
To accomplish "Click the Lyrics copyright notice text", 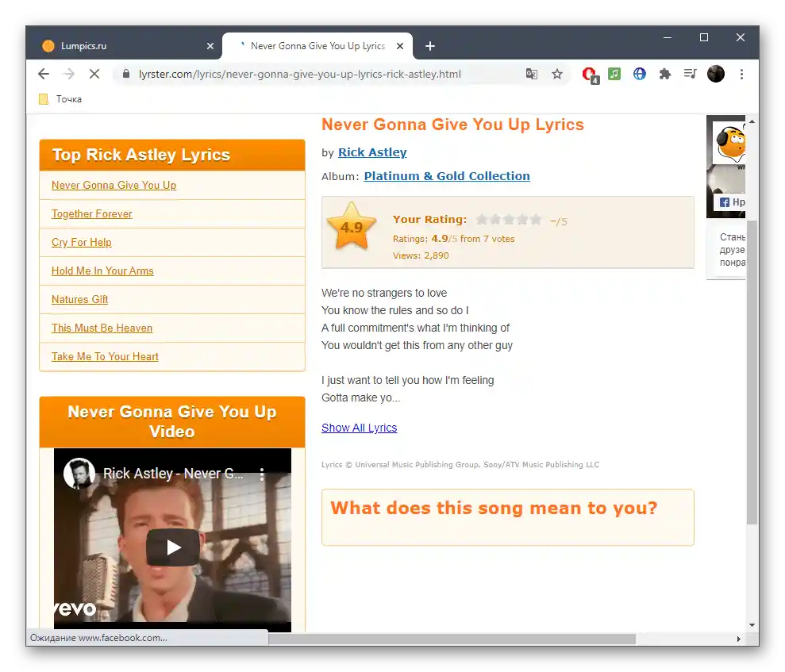I will pyautogui.click(x=460, y=464).
